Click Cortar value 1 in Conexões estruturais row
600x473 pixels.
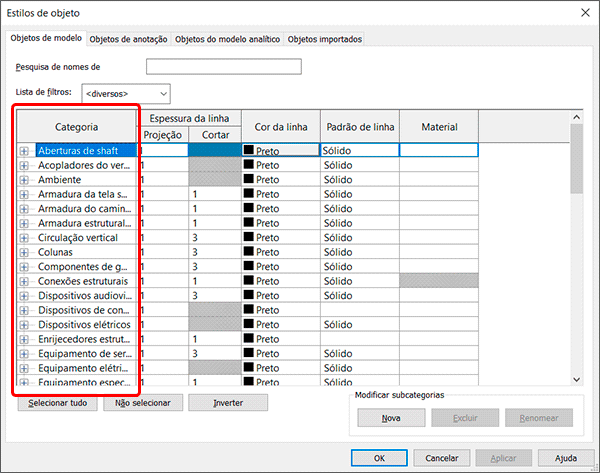215,281
